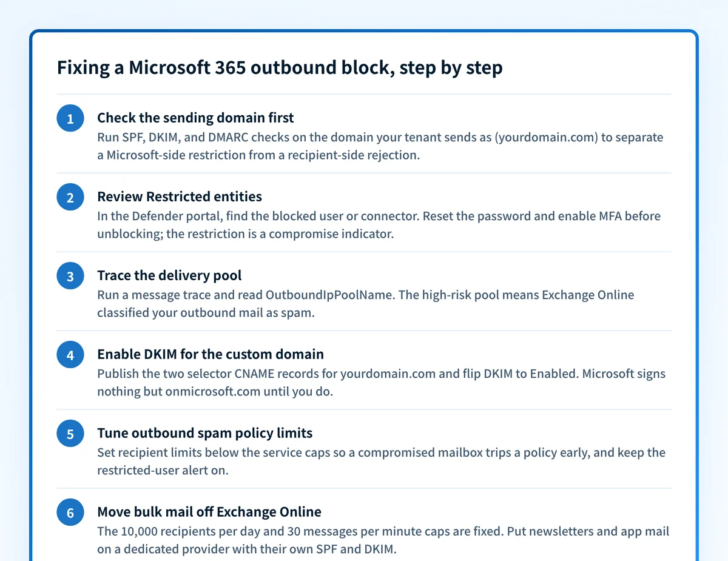
Task: Select the step 6 number badge
Action: coord(70,513)
